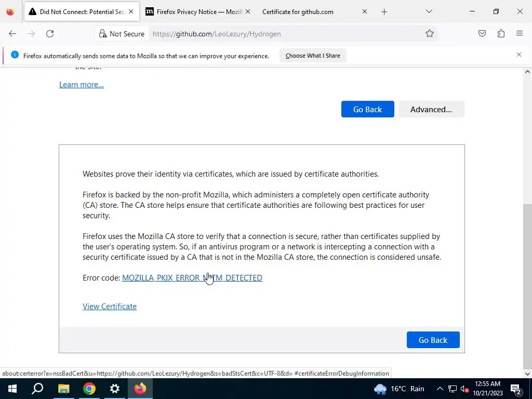This screenshot has height=399, width=532.
Task: Open a new tab with plus icon
Action: tap(384, 12)
